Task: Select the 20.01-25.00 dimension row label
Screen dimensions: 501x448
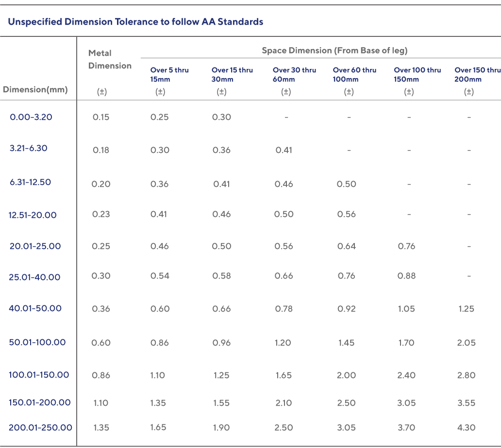Action: tap(35, 246)
